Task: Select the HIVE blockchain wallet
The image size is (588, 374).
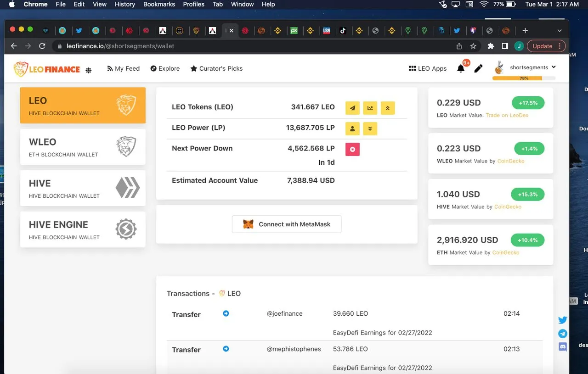Action: [83, 188]
